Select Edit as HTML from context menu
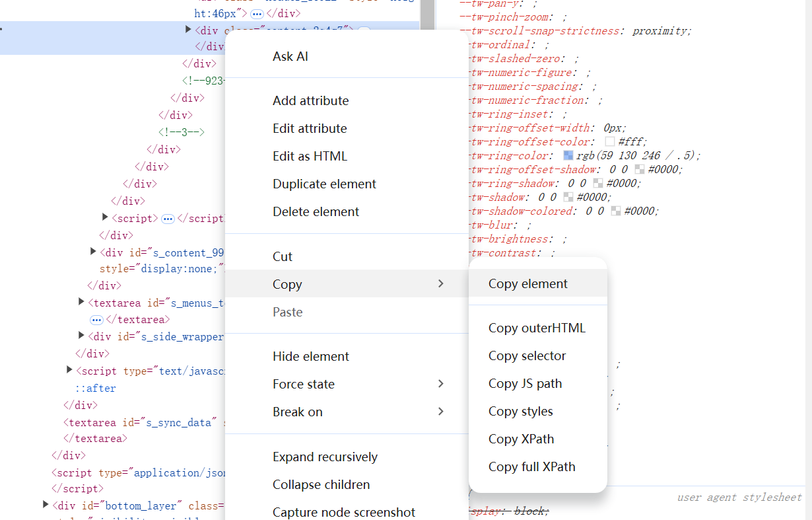 pos(310,157)
